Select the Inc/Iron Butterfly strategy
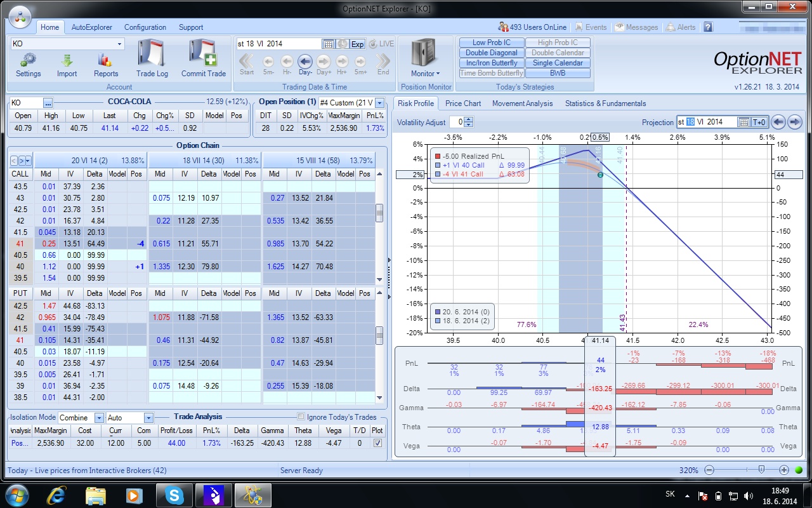 (492, 63)
